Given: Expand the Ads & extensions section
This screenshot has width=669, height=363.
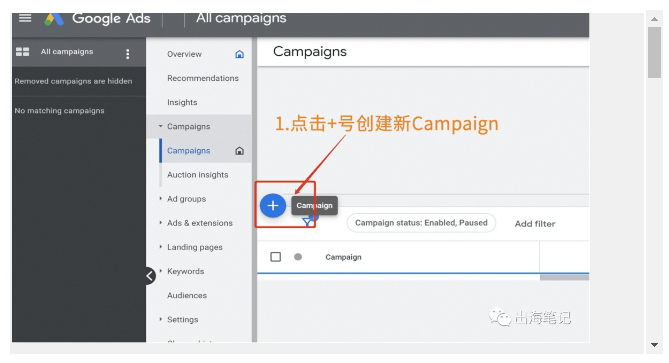Looking at the screenshot, I should tap(160, 223).
